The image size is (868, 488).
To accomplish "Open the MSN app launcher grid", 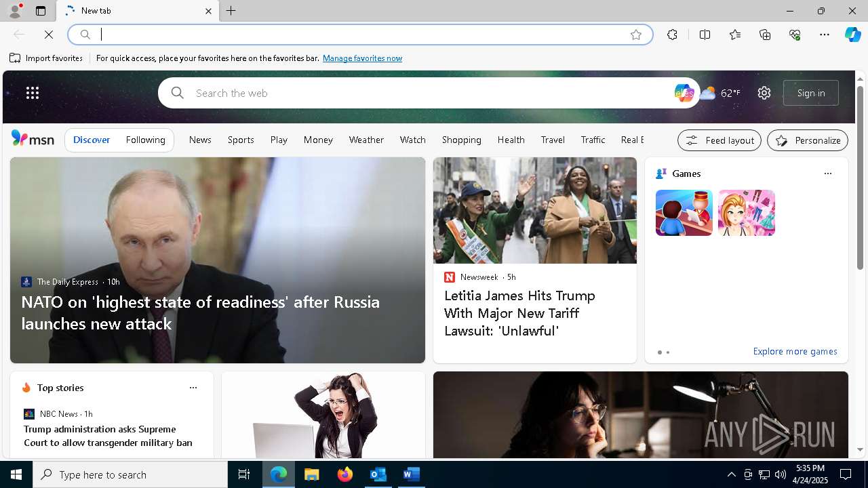I will pyautogui.click(x=33, y=93).
